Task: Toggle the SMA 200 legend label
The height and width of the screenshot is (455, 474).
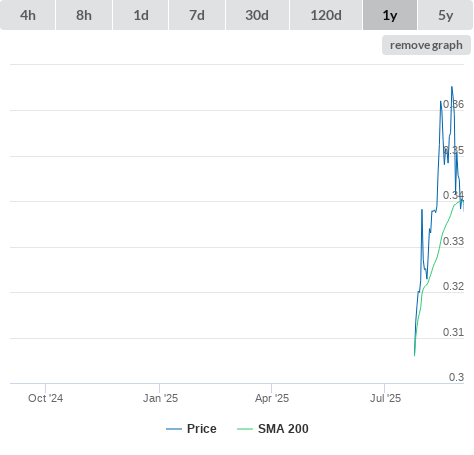Action: pyautogui.click(x=283, y=429)
